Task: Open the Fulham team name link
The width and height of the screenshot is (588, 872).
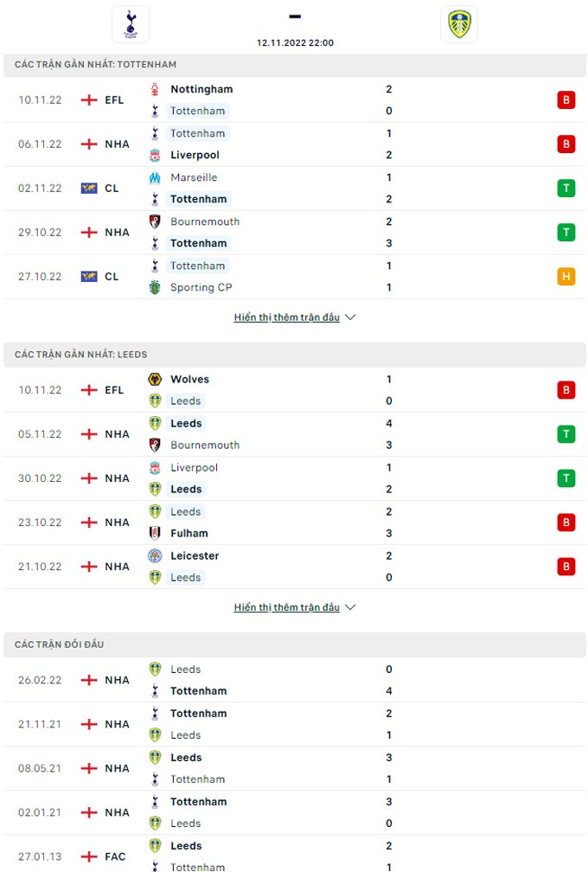Action: [x=189, y=533]
